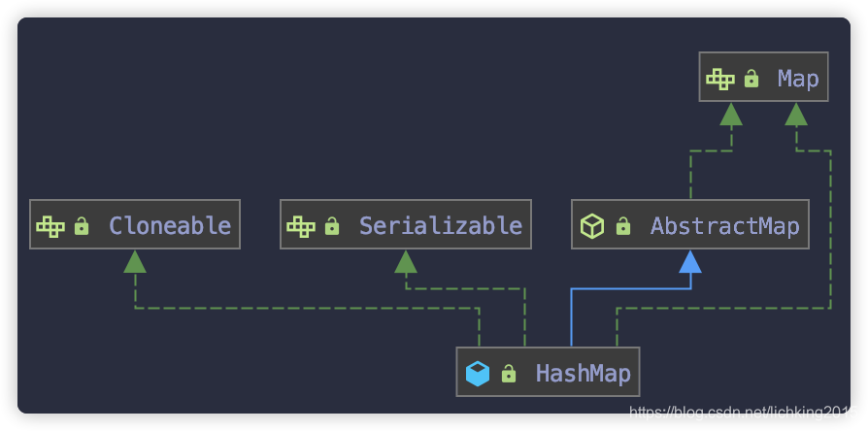The height and width of the screenshot is (431, 868).
Task: Click the lock icon on the AbstractMap node
Action: click(623, 226)
